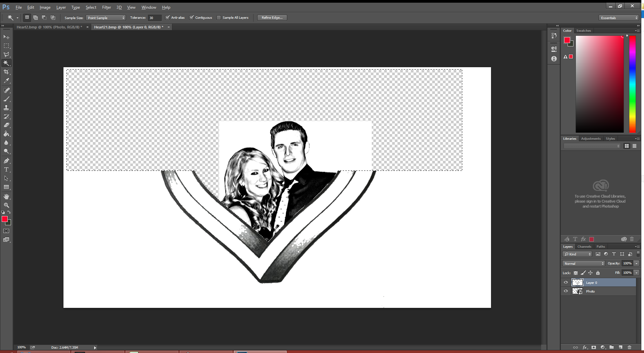Select the Move tool
The image size is (644, 353).
(6, 37)
